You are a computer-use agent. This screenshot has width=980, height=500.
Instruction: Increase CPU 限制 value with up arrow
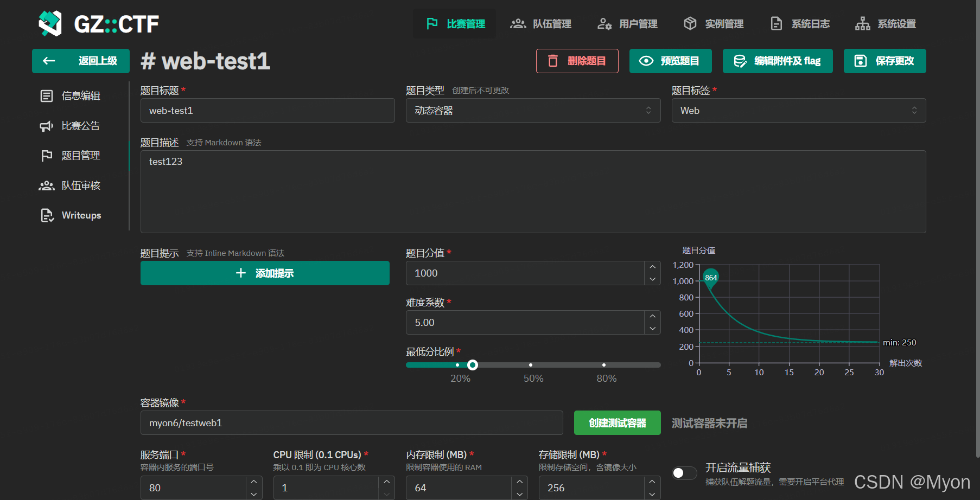tap(387, 482)
